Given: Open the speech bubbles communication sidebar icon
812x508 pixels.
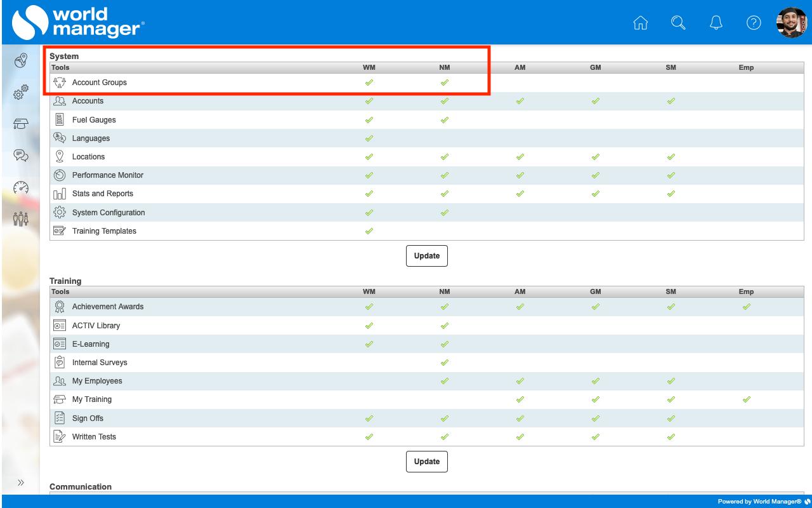Looking at the screenshot, I should (21, 156).
